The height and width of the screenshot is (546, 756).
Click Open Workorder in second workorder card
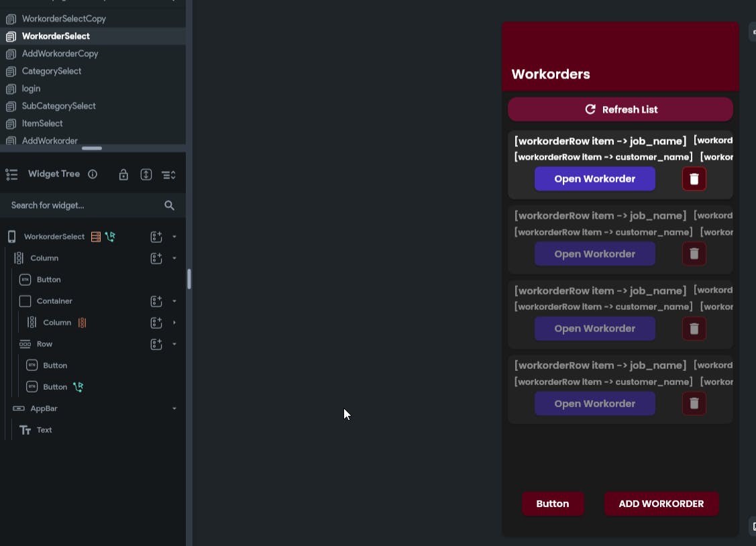coord(595,254)
